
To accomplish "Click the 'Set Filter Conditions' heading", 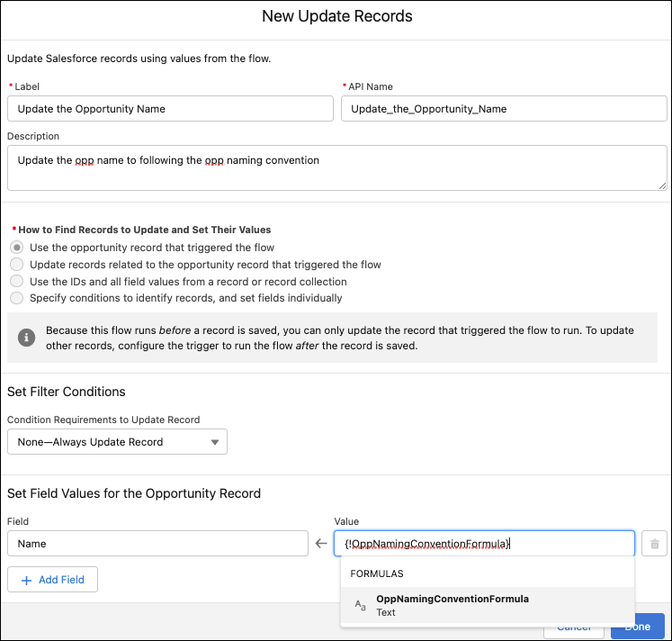I will [67, 392].
